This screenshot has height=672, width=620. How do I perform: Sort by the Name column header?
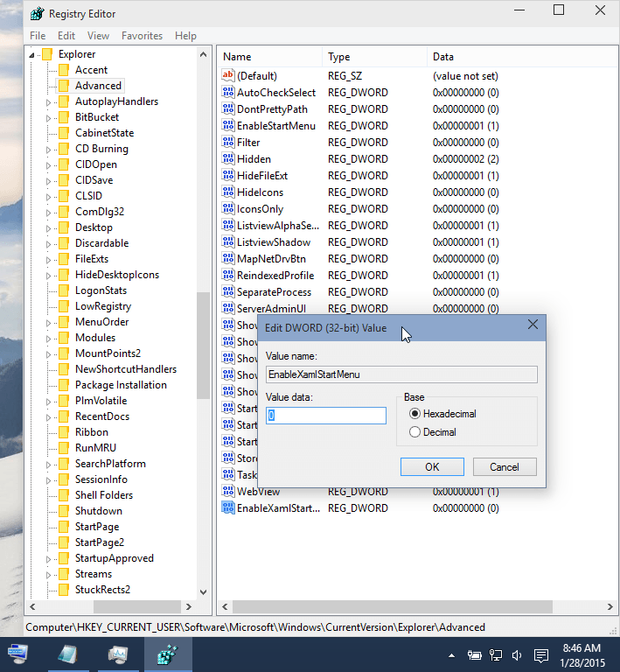pyautogui.click(x=270, y=57)
